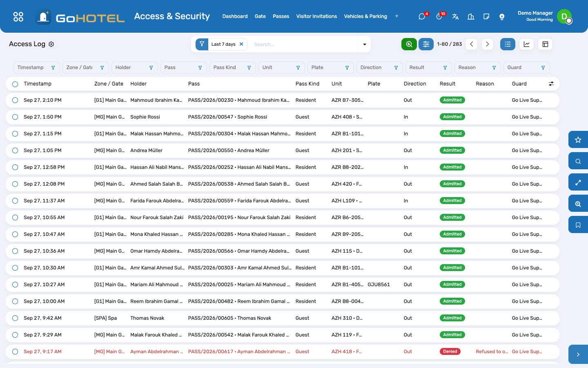Open the Visitor Invitations menu
Screen dimensions: 588x368
pyautogui.click(x=316, y=16)
